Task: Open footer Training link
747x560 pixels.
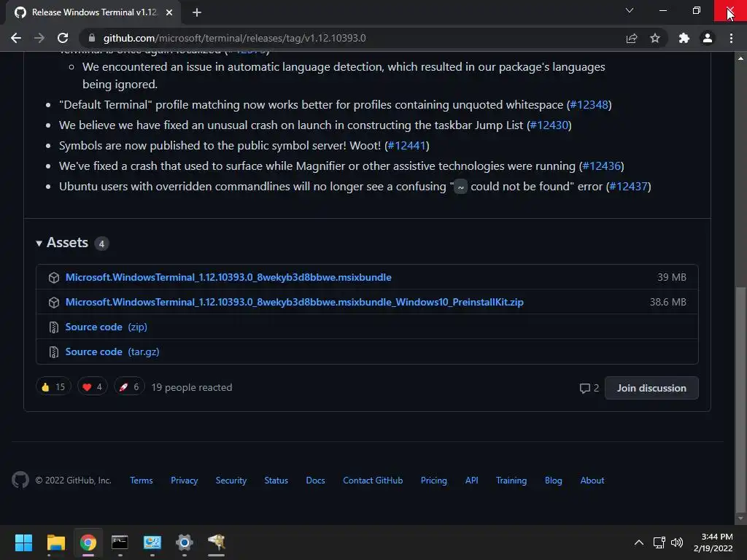Action: pos(511,481)
